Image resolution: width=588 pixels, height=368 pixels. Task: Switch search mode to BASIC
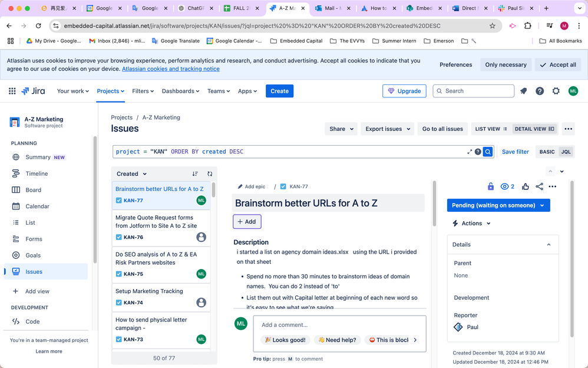tap(547, 152)
